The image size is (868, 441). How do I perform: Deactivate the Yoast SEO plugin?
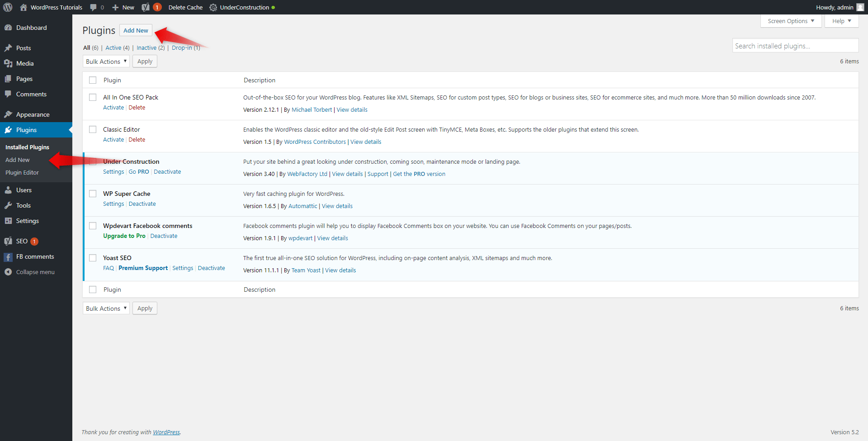click(211, 268)
